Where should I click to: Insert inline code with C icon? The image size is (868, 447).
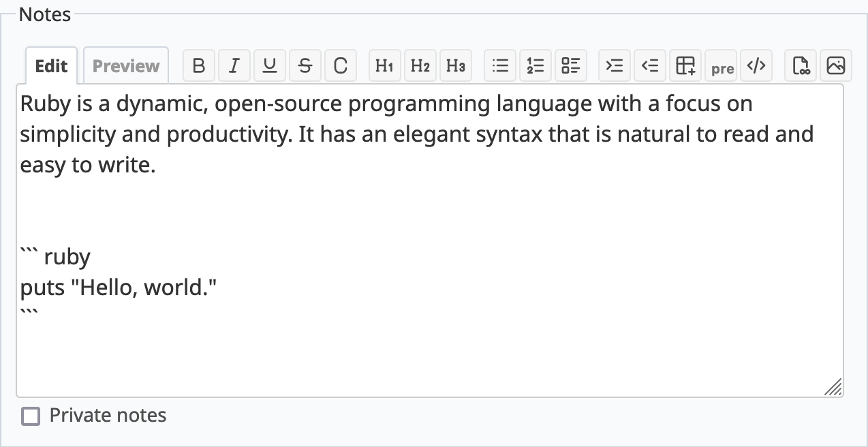341,65
